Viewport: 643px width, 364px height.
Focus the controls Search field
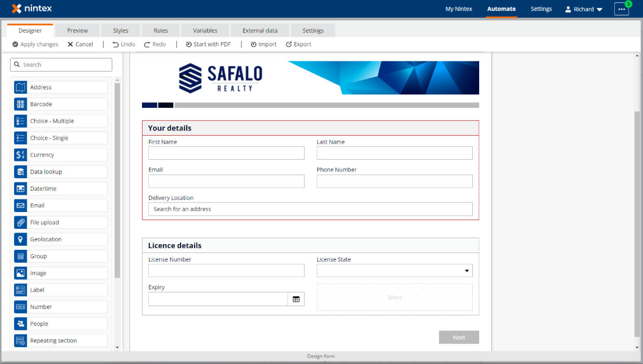[61, 65]
